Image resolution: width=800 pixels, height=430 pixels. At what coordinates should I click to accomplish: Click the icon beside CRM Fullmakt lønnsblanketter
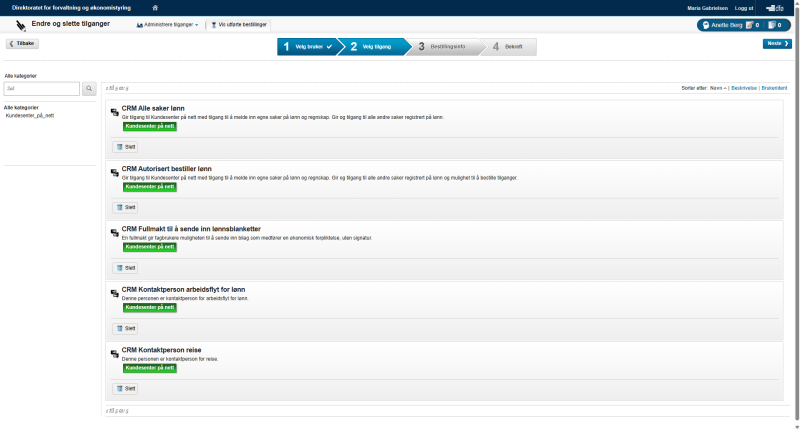coord(115,233)
